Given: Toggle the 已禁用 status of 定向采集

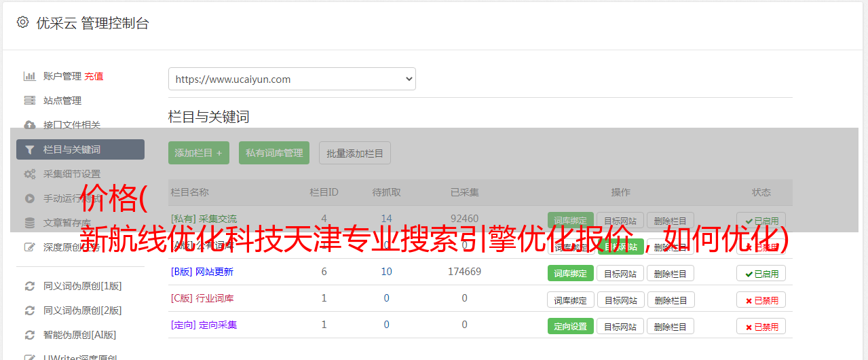Looking at the screenshot, I should coord(761,326).
